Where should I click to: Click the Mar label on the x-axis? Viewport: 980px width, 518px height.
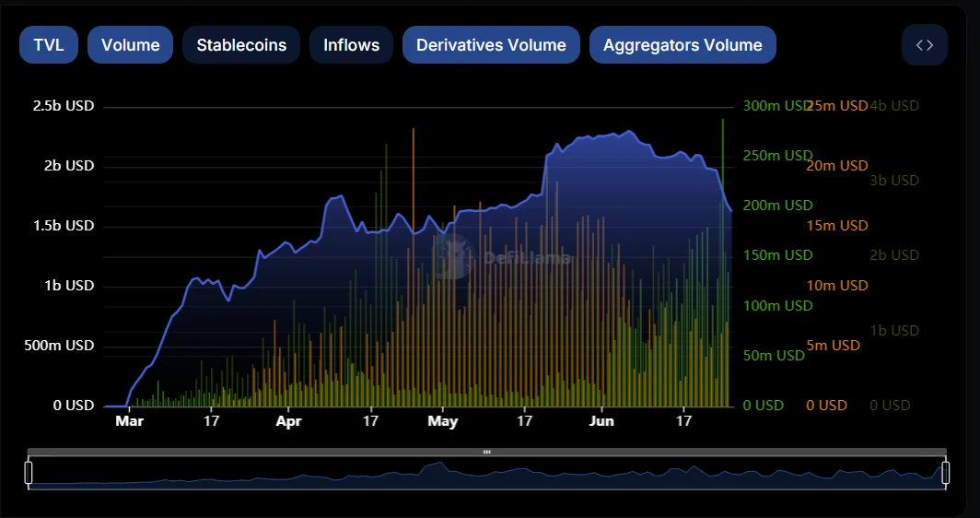click(x=129, y=421)
